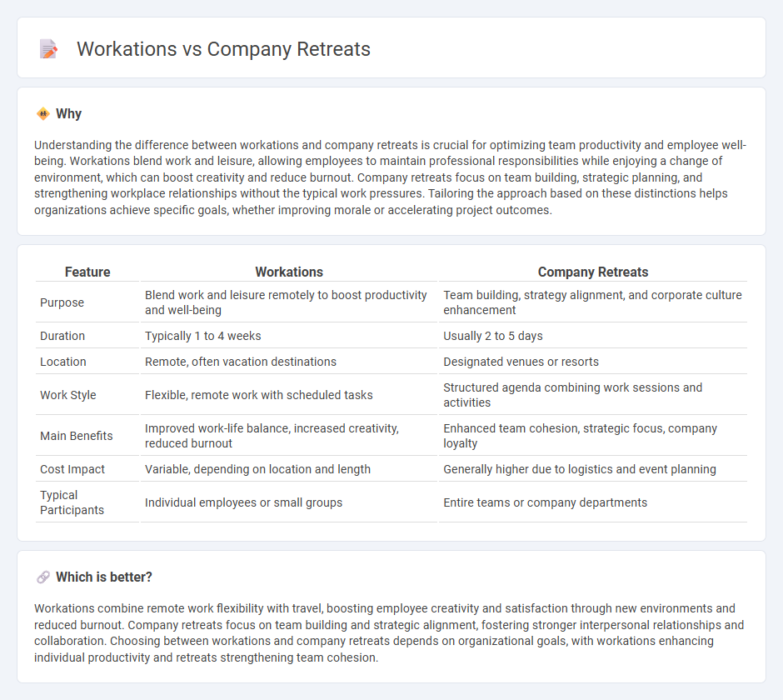Viewport: 783px width, 700px height.
Task: Click the orange diamond icon beside Why
Action: click(x=43, y=114)
